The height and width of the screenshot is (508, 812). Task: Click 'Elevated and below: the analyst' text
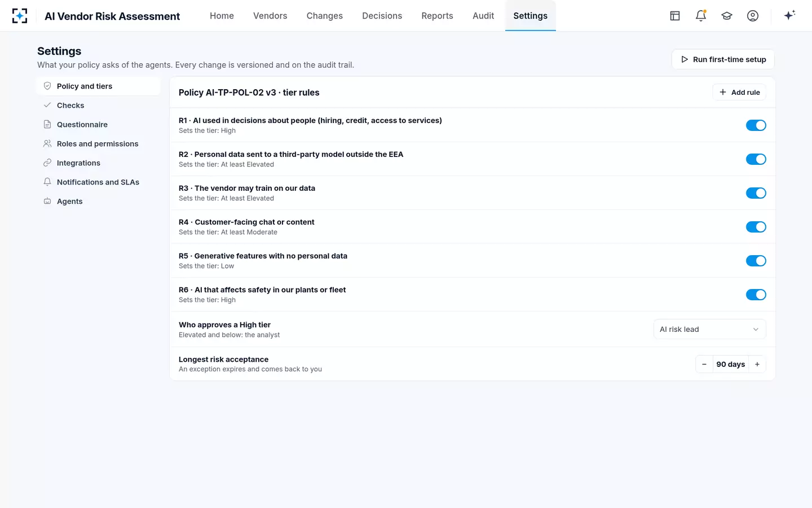click(x=229, y=335)
